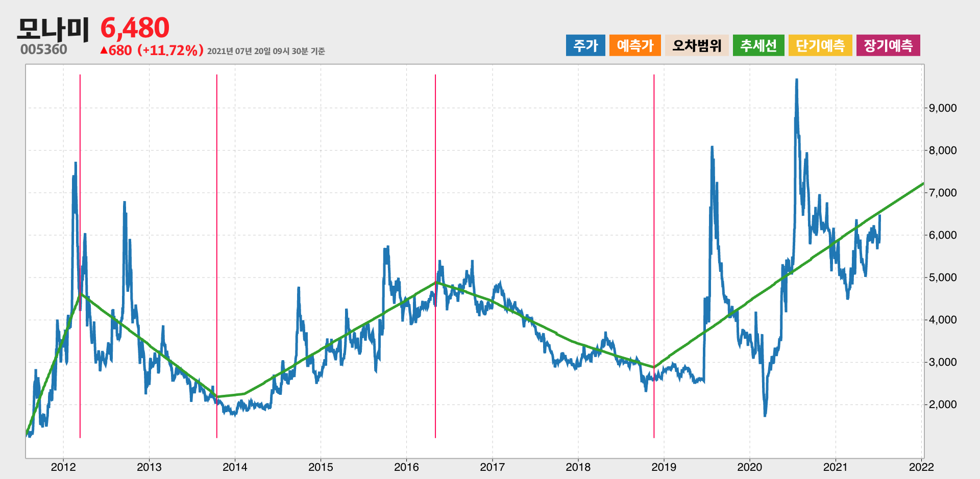The height and width of the screenshot is (479, 980).
Task: Click the 2016 x-axis year label
Action: [406, 467]
